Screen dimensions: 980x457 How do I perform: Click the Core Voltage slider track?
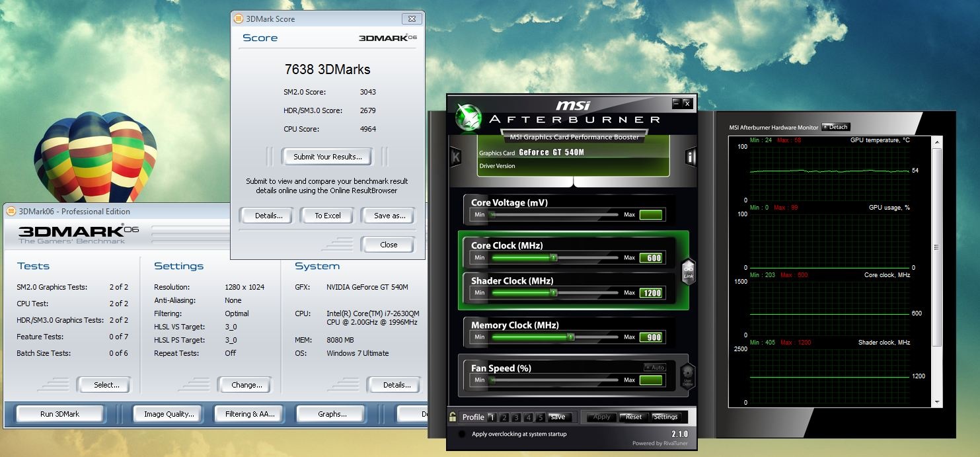[554, 215]
